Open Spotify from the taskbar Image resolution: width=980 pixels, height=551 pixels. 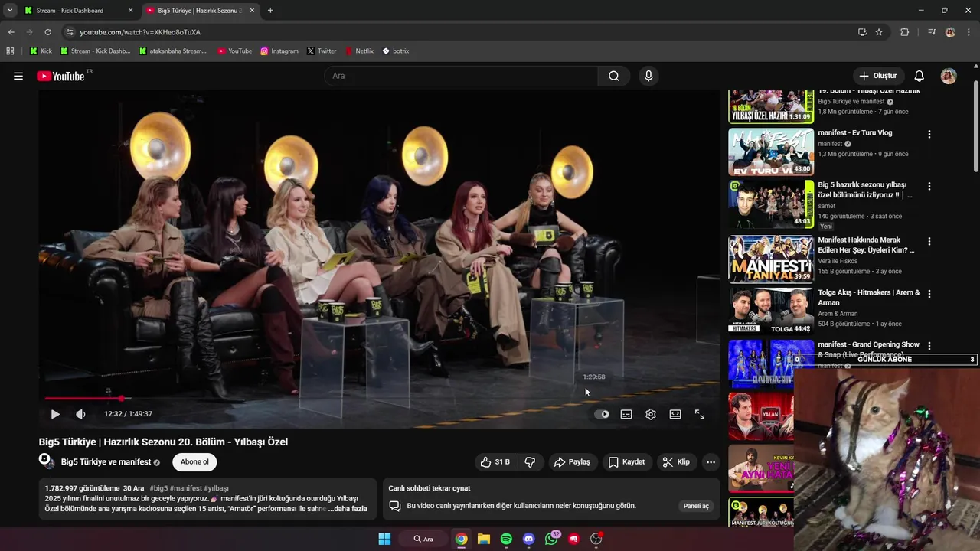click(x=506, y=539)
